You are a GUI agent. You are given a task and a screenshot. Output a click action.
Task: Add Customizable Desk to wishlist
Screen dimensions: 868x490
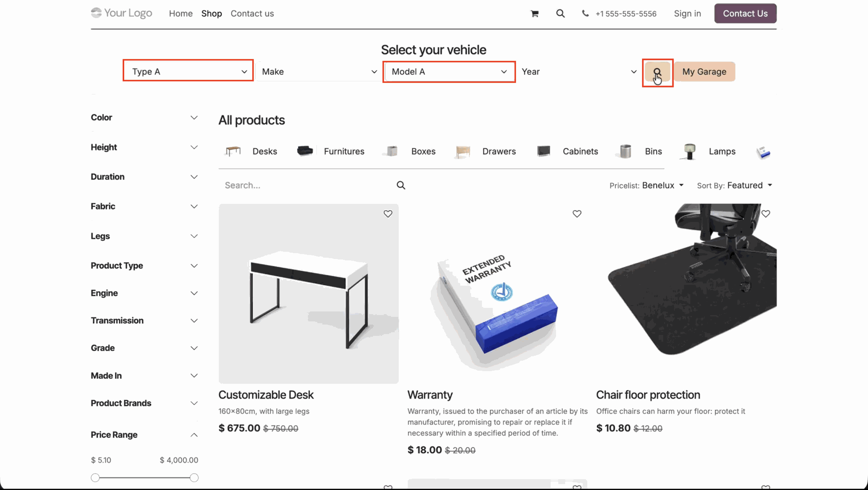(x=388, y=214)
